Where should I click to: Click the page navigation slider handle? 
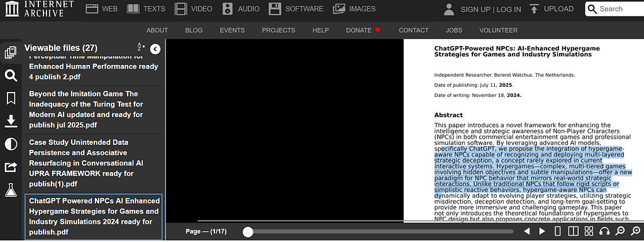click(248, 232)
